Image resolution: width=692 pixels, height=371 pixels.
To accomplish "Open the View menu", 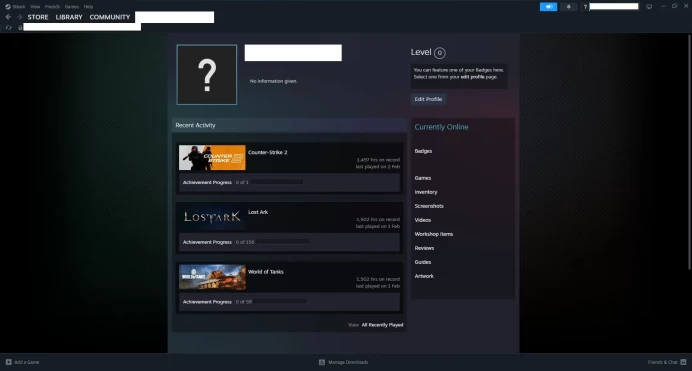I will click(35, 7).
